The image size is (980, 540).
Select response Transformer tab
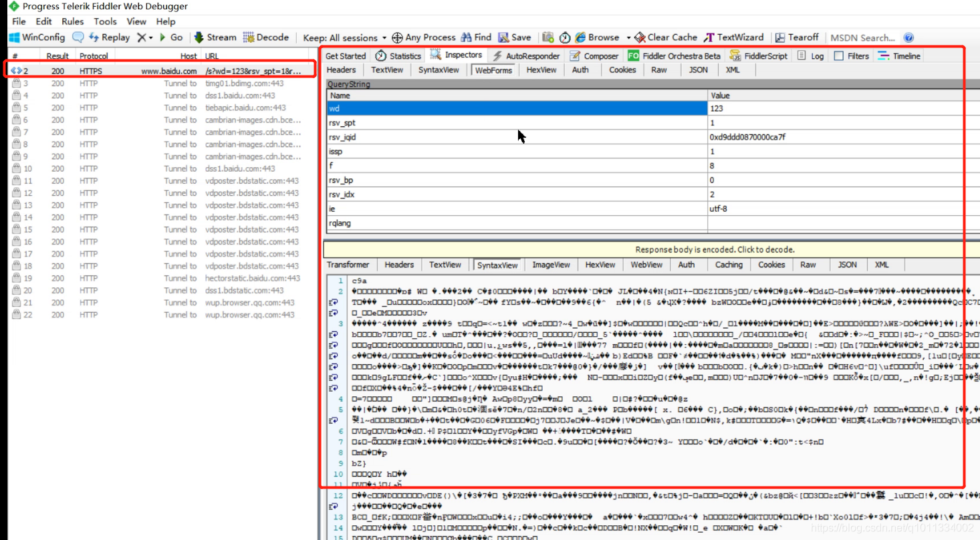(x=348, y=265)
